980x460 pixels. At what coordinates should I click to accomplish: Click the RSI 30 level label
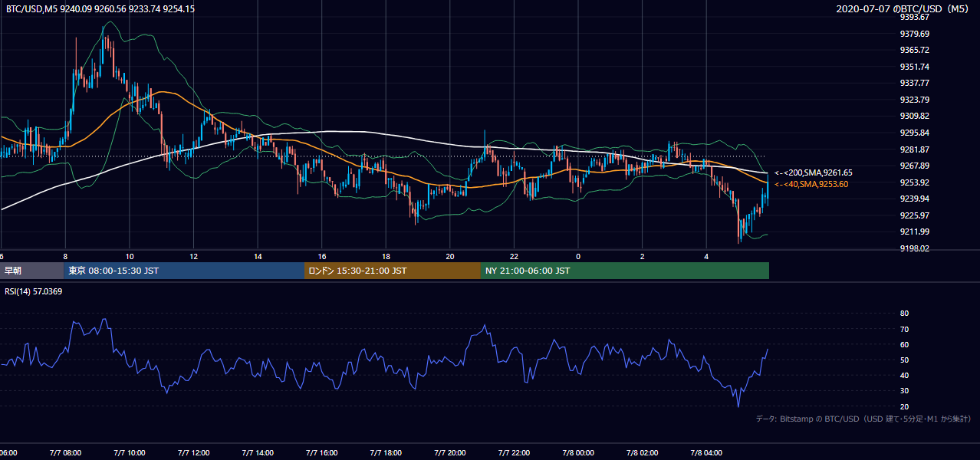tap(904, 391)
